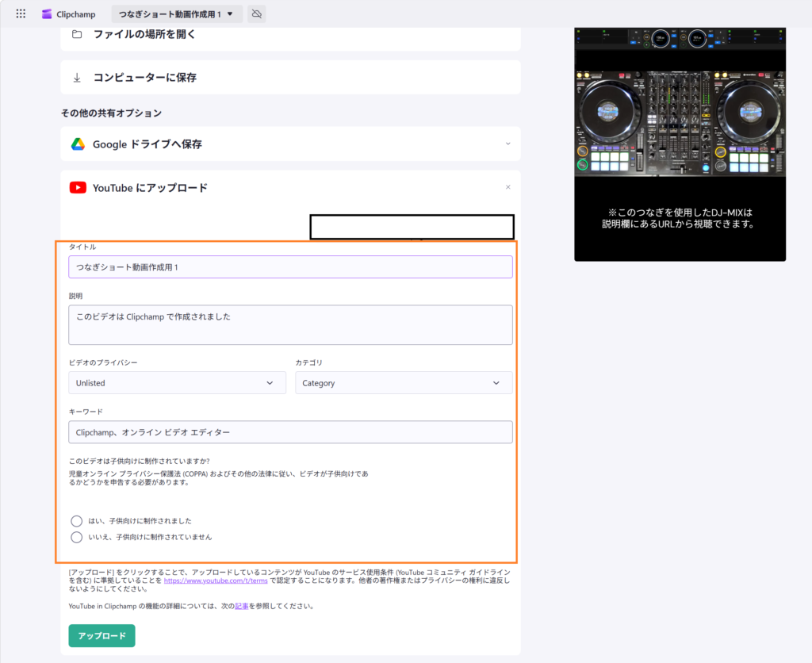Click the 説明 description text area
Screen dimensions: 812x663
click(x=290, y=325)
